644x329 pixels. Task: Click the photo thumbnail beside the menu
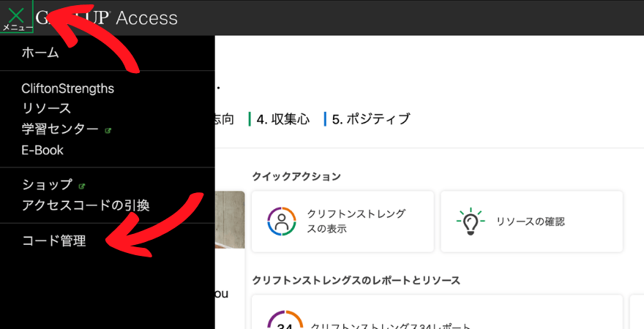(x=230, y=220)
